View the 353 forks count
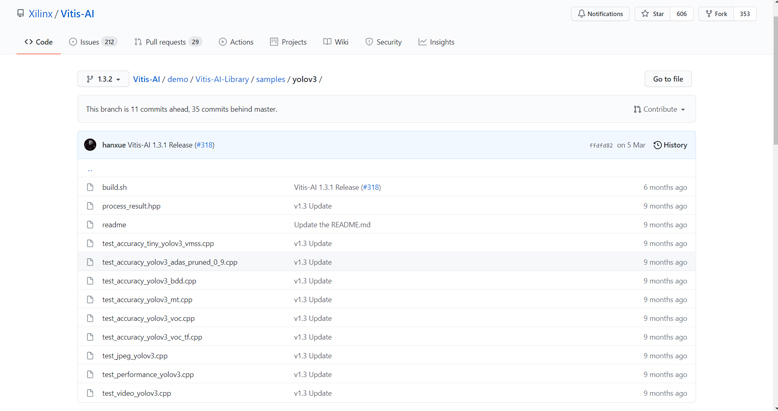This screenshot has height=411, width=778. 745,14
